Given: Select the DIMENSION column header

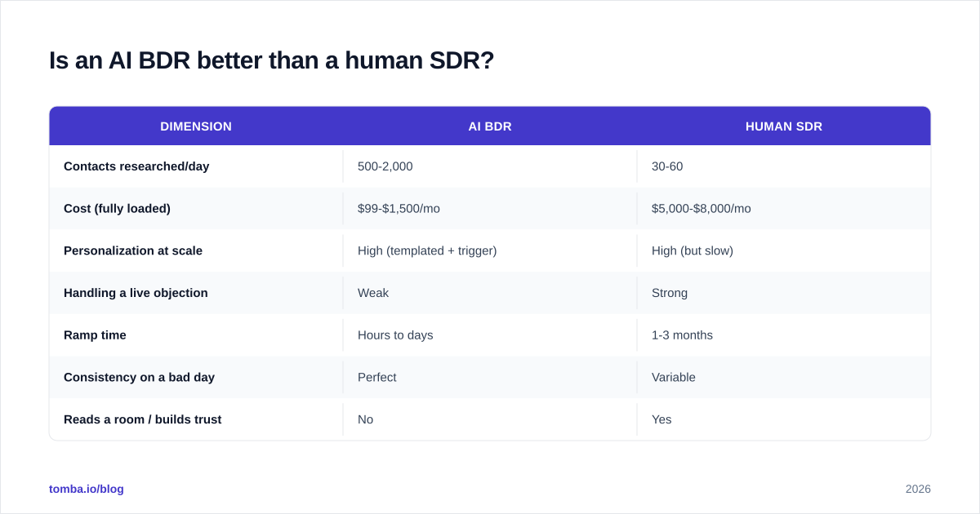Looking at the screenshot, I should point(196,126).
